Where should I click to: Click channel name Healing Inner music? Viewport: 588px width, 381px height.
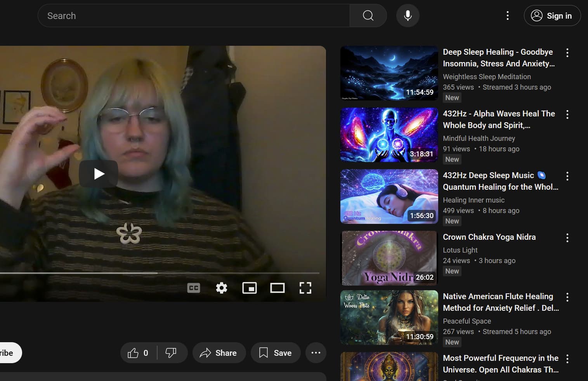coord(474,200)
